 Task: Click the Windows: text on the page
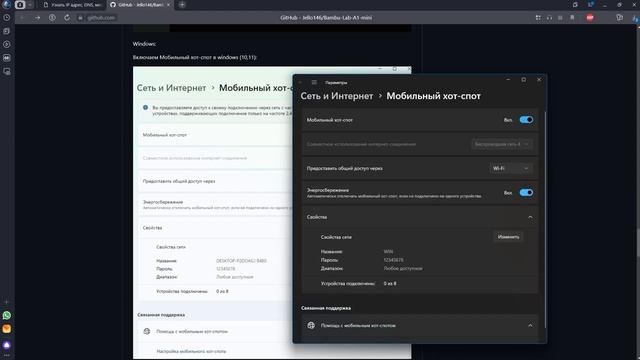click(144, 44)
